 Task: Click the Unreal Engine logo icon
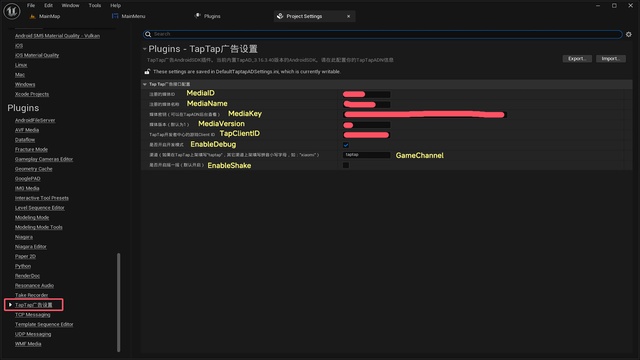coord(12,11)
